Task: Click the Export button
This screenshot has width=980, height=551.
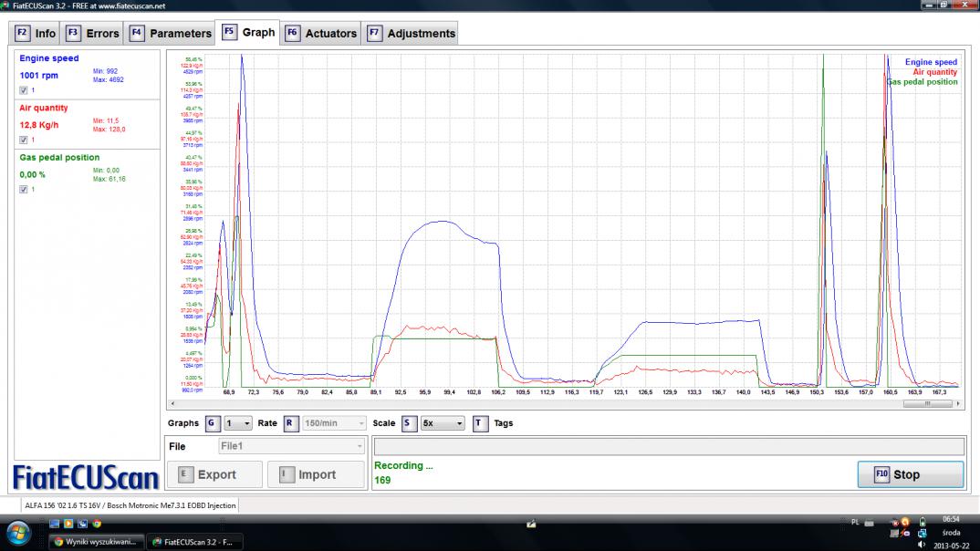Action: coord(214,474)
